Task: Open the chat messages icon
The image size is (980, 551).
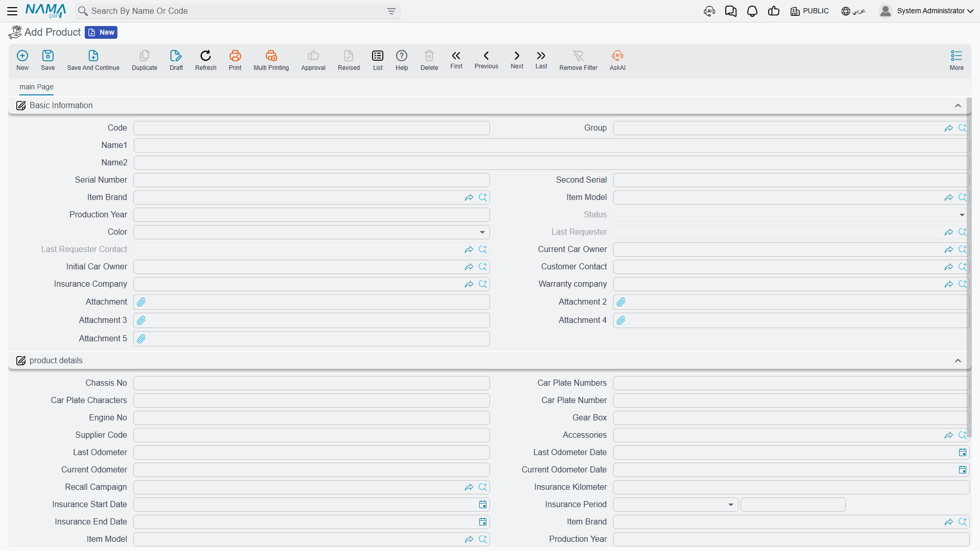Action: click(x=731, y=11)
